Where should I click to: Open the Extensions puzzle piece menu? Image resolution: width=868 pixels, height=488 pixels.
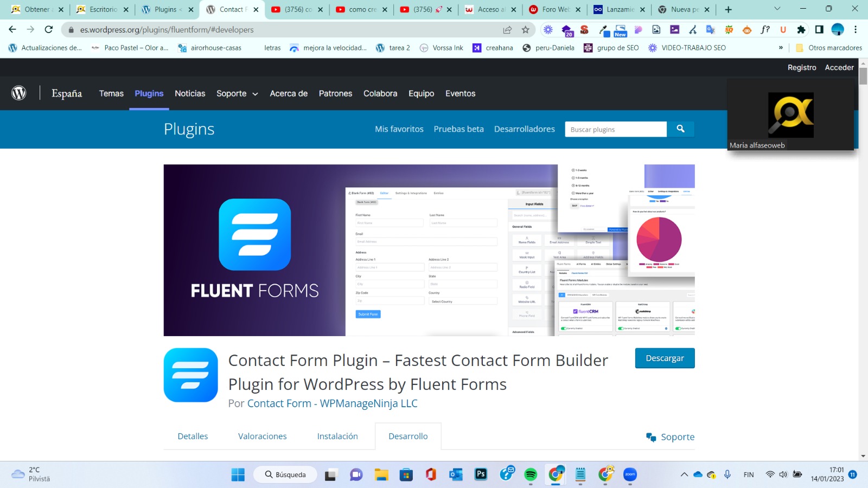(801, 30)
